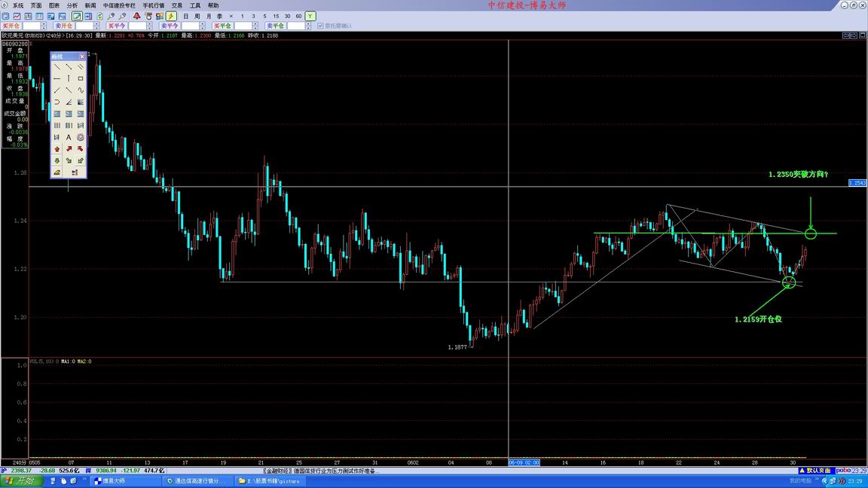This screenshot has height=488, width=868.
Task: Select the 15-minute period button
Action: [276, 16]
